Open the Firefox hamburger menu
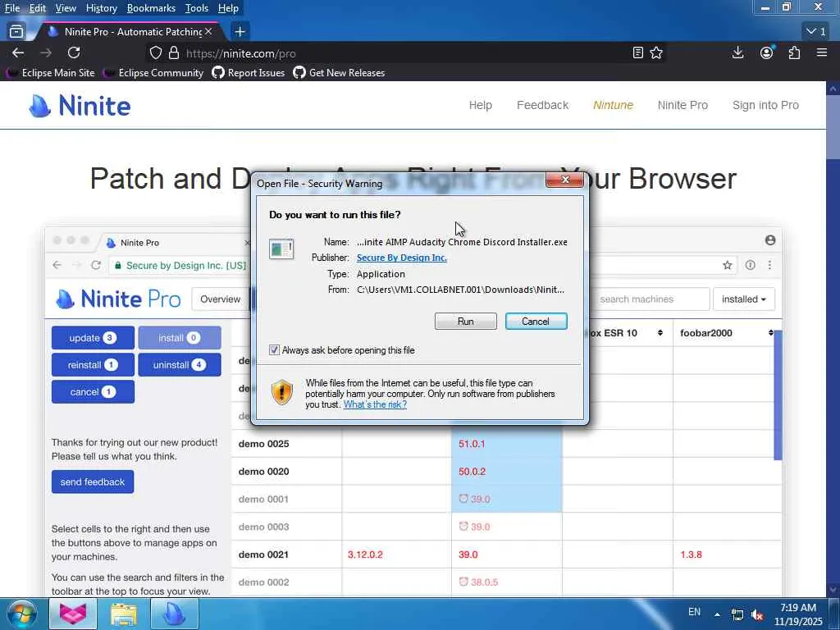 822,52
